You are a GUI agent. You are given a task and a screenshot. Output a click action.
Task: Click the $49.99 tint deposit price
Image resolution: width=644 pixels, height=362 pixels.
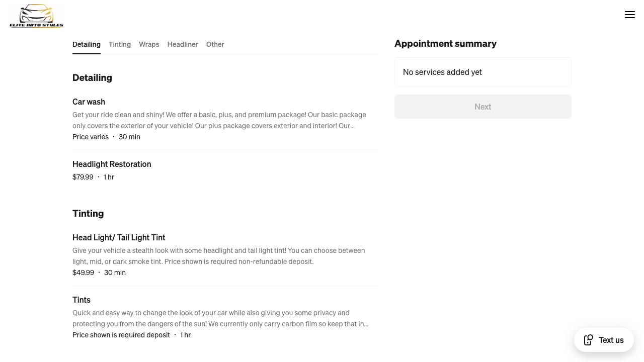point(84,273)
